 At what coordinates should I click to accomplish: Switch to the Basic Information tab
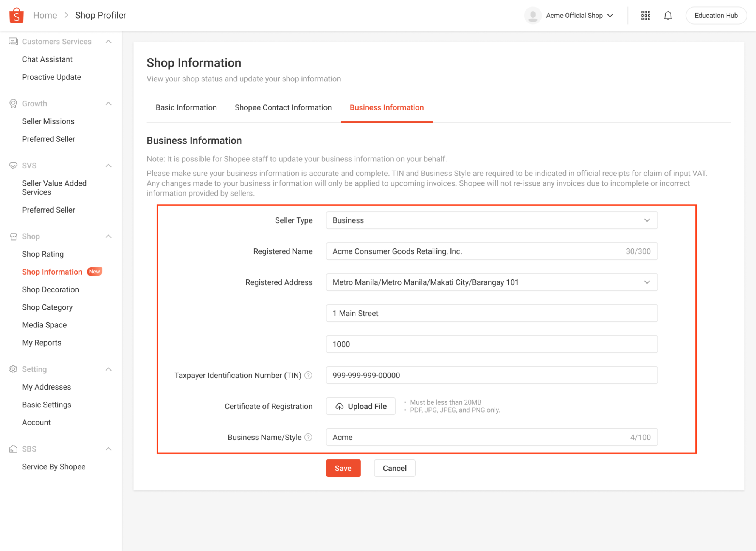[x=186, y=107]
